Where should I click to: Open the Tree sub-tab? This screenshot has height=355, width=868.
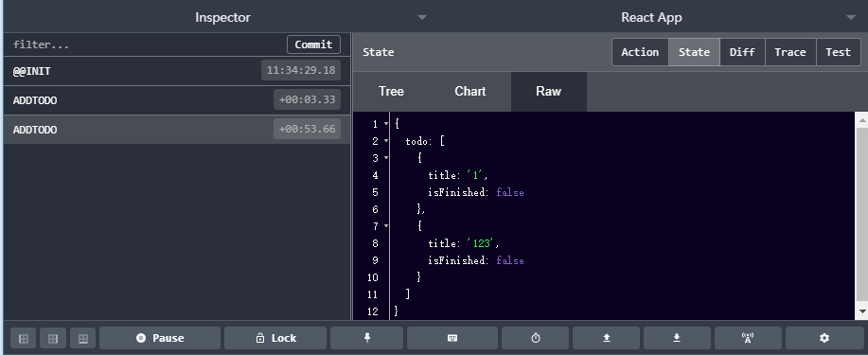pos(391,92)
